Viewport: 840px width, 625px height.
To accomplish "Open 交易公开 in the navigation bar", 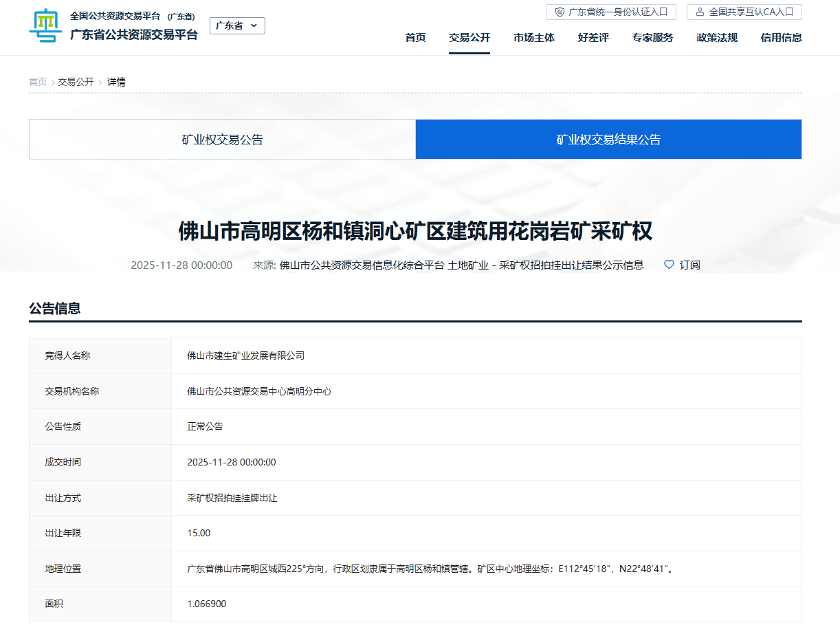I will pyautogui.click(x=469, y=38).
